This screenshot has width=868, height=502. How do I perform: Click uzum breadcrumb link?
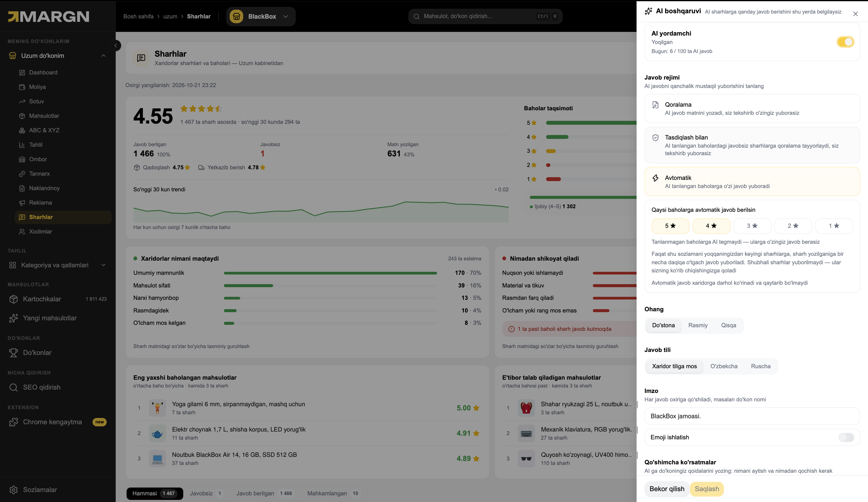point(170,17)
